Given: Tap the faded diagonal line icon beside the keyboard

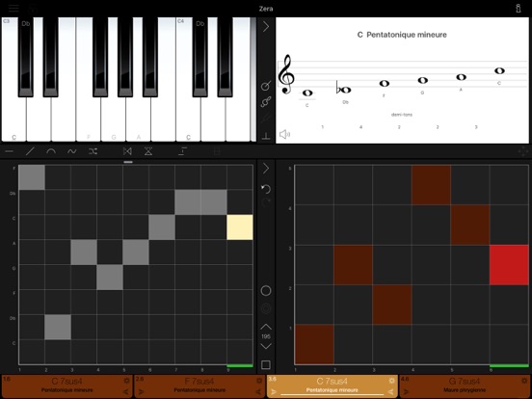Looking at the screenshot, I should pos(266,118).
